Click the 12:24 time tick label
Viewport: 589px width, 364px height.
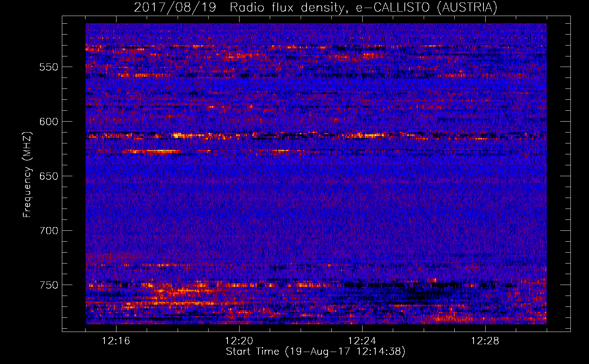click(x=362, y=341)
